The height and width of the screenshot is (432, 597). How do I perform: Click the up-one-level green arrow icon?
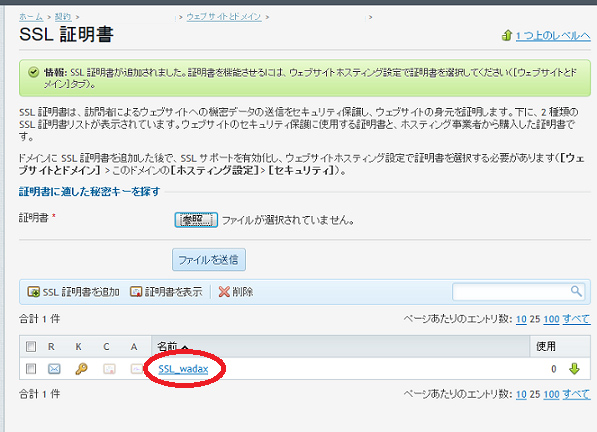tap(506, 35)
